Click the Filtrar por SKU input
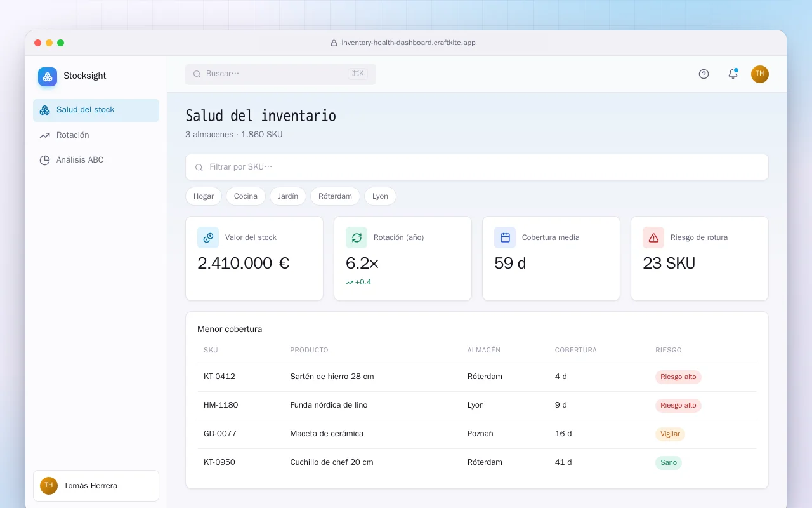 tap(477, 167)
